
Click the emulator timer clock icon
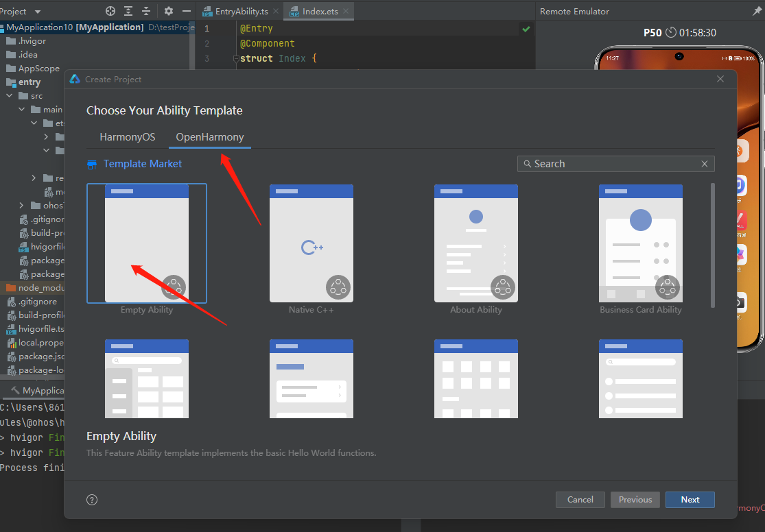pyautogui.click(x=671, y=33)
